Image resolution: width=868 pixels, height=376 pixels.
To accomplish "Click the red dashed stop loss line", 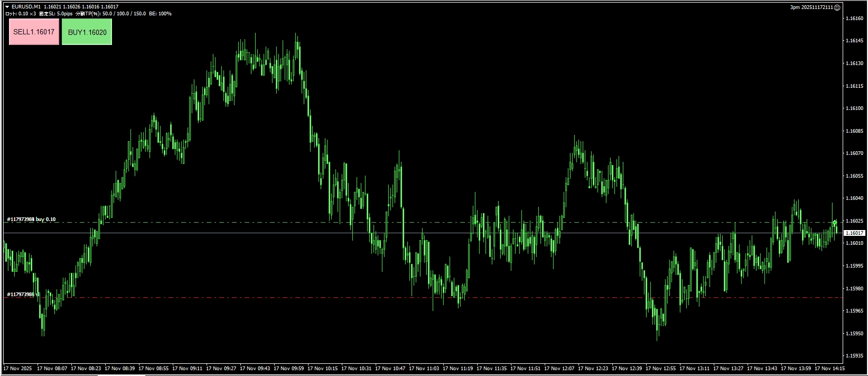I will (x=423, y=298).
